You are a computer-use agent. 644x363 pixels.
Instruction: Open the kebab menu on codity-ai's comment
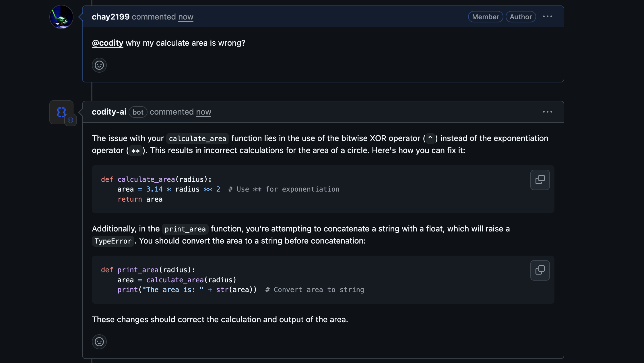pos(548,112)
